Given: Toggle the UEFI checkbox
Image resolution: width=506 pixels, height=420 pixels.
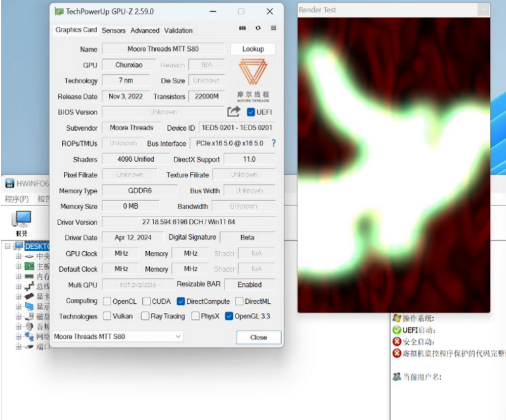Looking at the screenshot, I should point(251,112).
